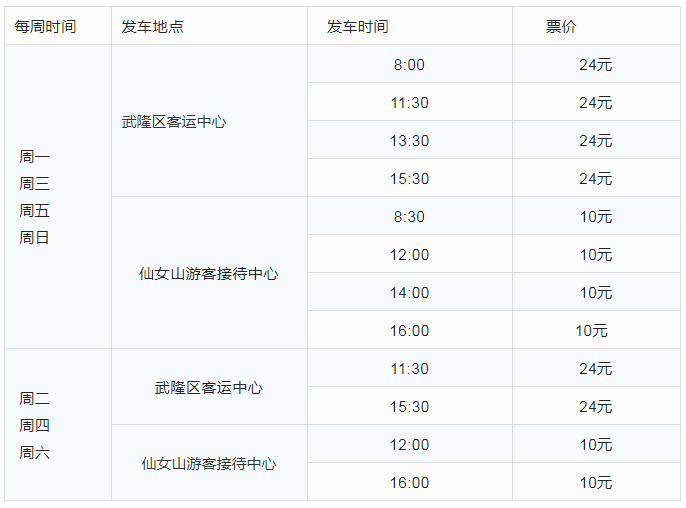Select the 周四 text
This screenshot has height=508, width=686.
coord(34,426)
